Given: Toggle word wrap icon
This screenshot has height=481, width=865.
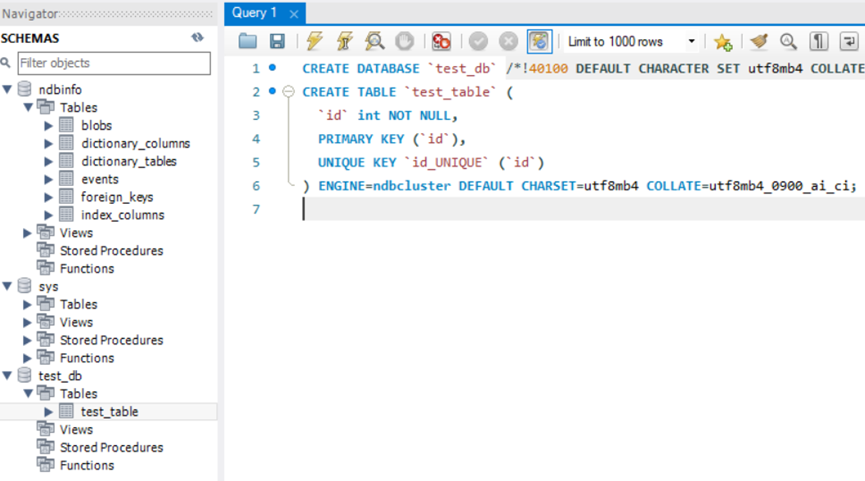Looking at the screenshot, I should coord(848,41).
